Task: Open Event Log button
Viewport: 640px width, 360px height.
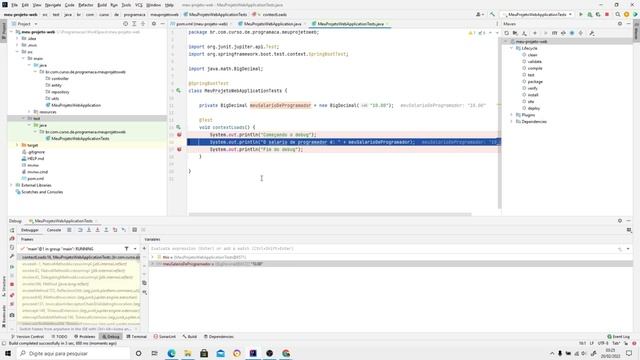Action: point(618,337)
